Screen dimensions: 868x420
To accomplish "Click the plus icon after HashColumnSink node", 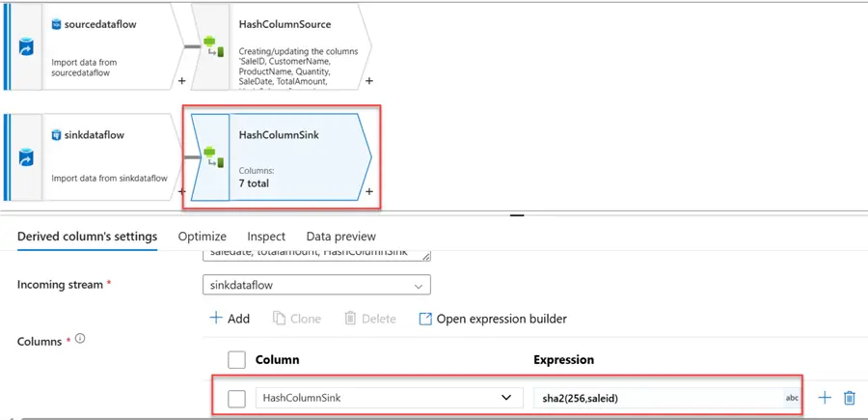I will coord(370,192).
